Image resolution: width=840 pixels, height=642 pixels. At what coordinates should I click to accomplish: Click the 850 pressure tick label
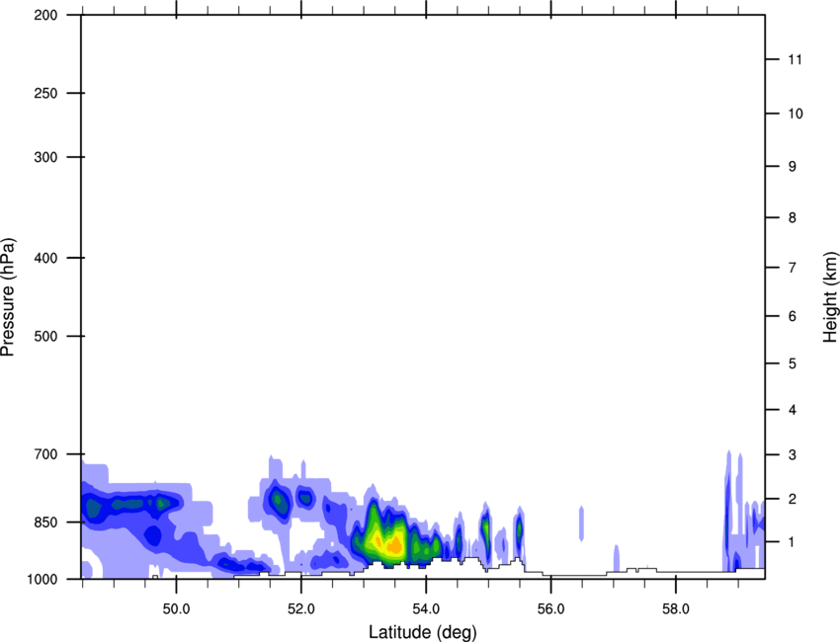[x=45, y=522]
